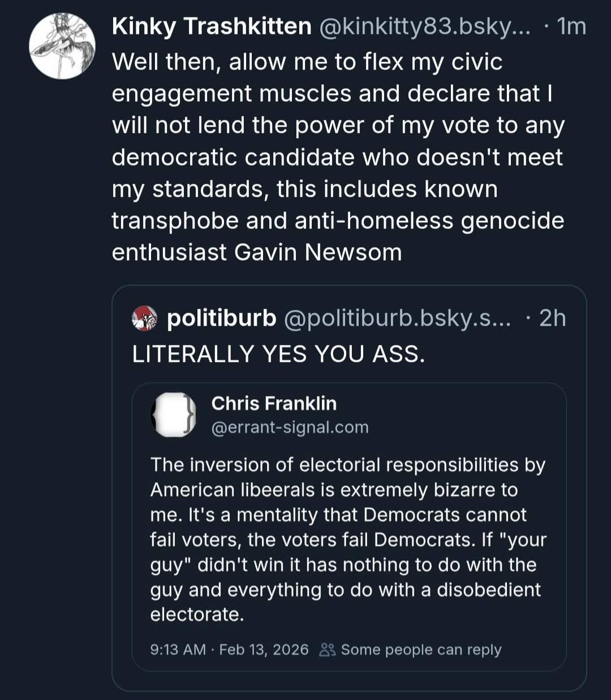Click the phrase "disobedient electorate" in embedded post
The width and height of the screenshot is (611, 700).
(x=489, y=590)
